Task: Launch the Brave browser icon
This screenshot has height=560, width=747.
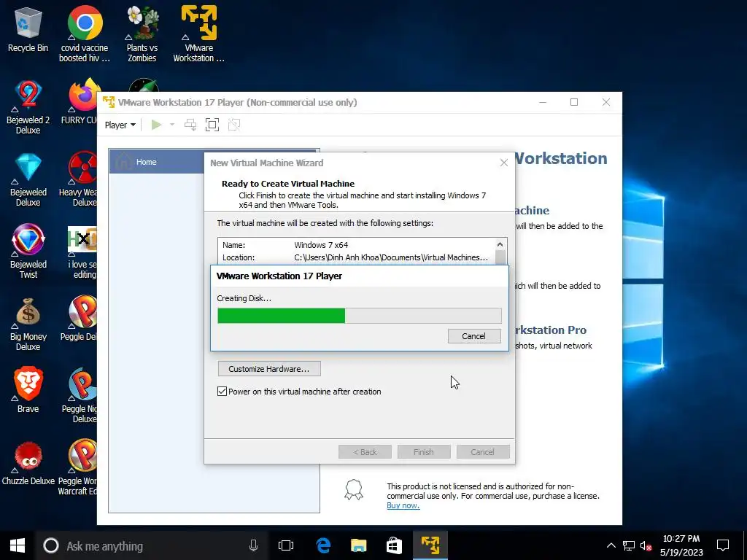Action: 28,389
